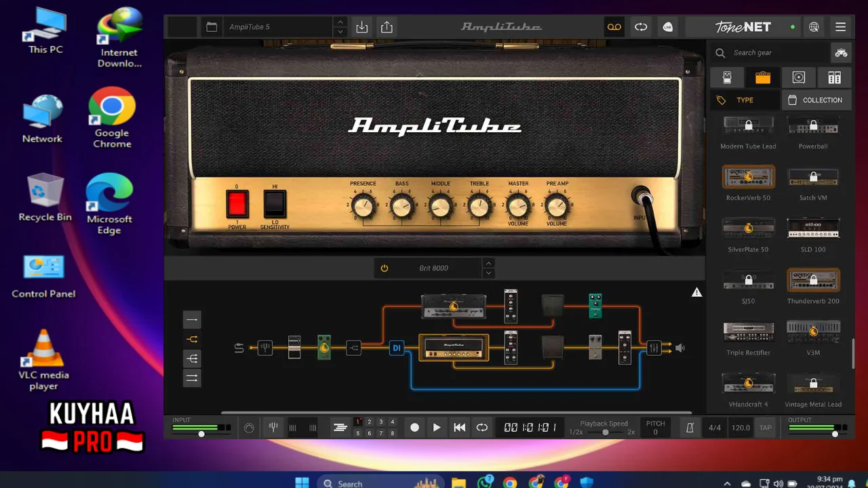Open the looper from the top bar
The height and width of the screenshot is (488, 868).
(x=641, y=27)
